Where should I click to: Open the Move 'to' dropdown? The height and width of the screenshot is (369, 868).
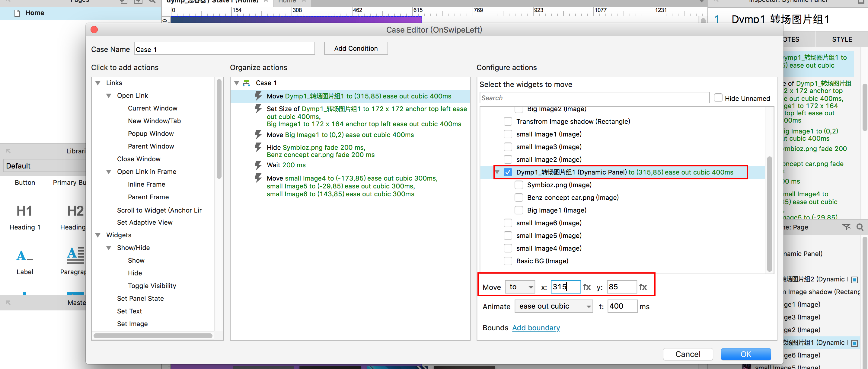coord(520,287)
